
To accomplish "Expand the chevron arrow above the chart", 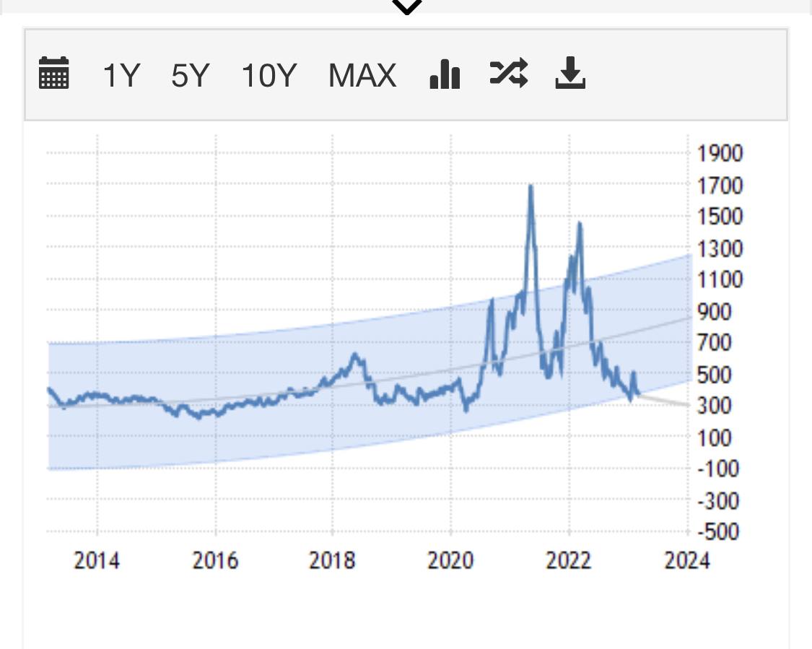I will [407, 7].
